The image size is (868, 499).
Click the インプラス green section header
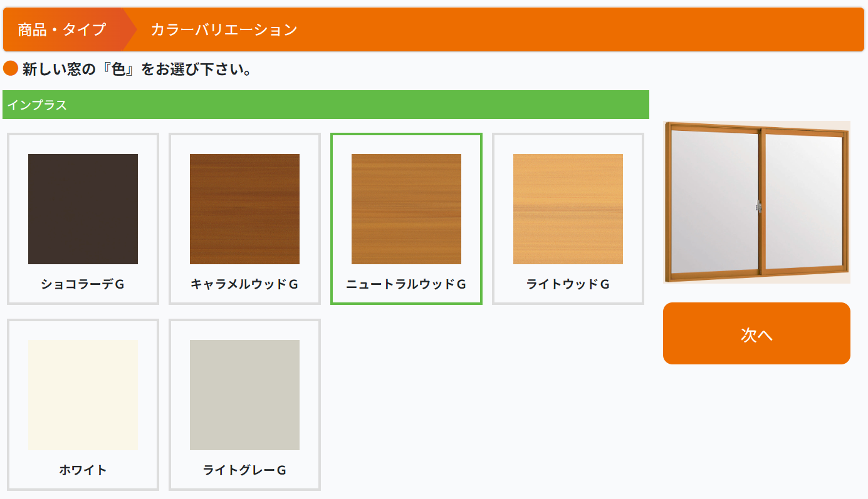[x=325, y=105]
